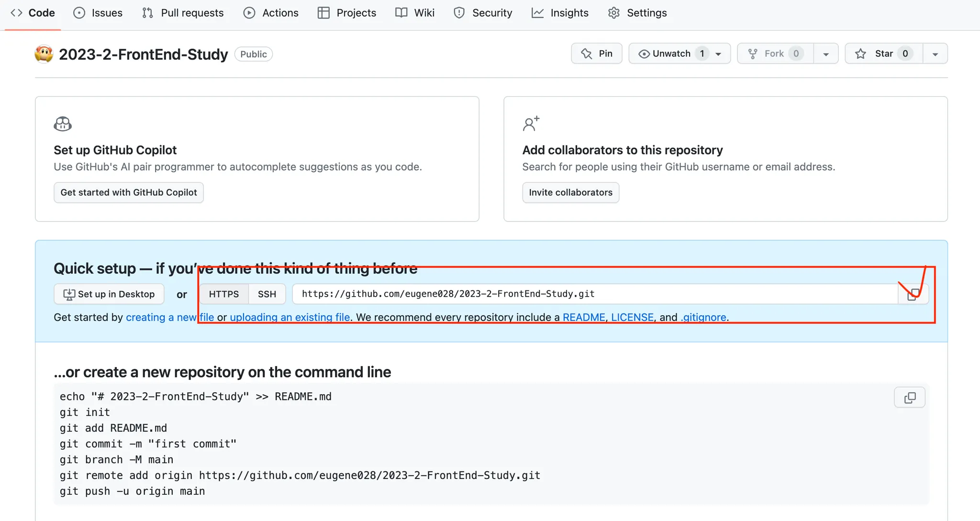
Task: Switch clone URL to SSH
Action: [267, 294]
